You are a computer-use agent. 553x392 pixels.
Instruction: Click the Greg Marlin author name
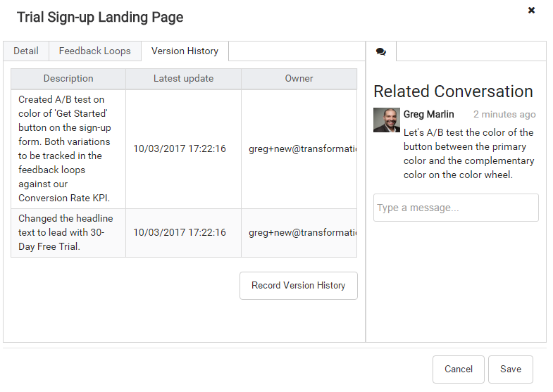428,114
